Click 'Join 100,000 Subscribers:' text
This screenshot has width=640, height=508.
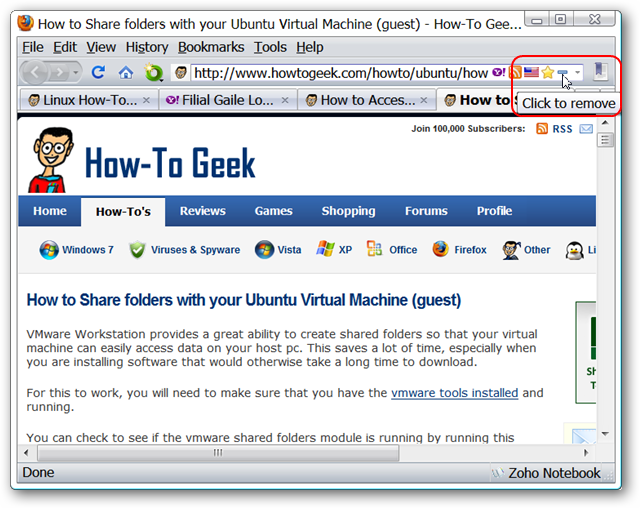tap(468, 129)
